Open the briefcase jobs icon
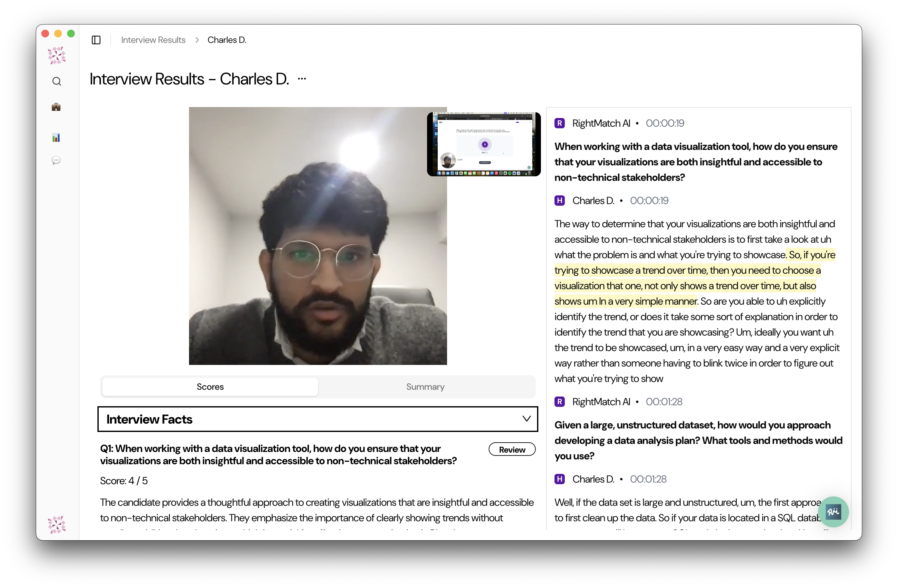 click(56, 107)
